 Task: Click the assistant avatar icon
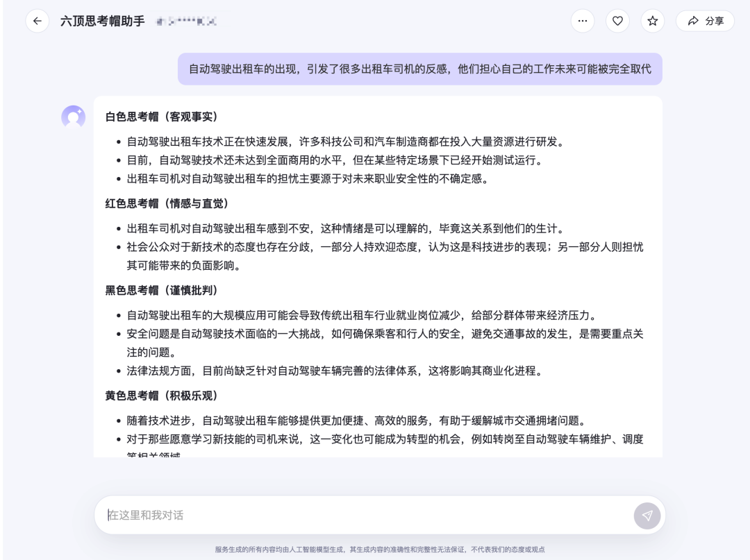[73, 117]
